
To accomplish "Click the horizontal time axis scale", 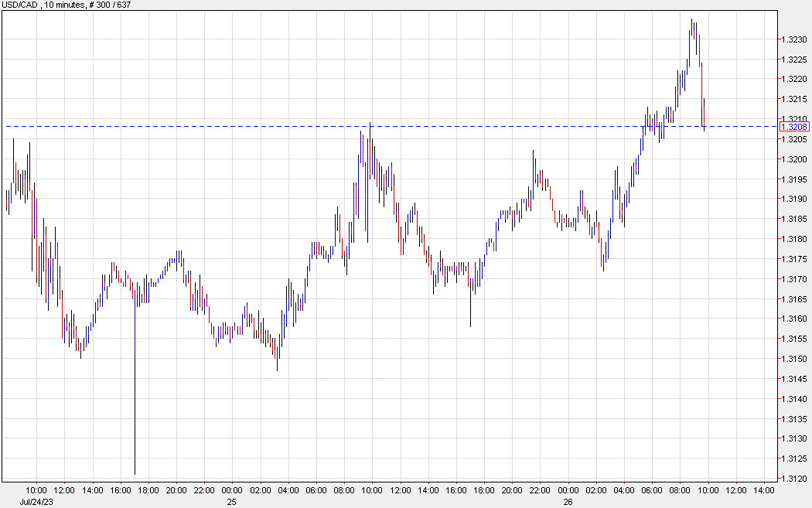I will [x=387, y=489].
